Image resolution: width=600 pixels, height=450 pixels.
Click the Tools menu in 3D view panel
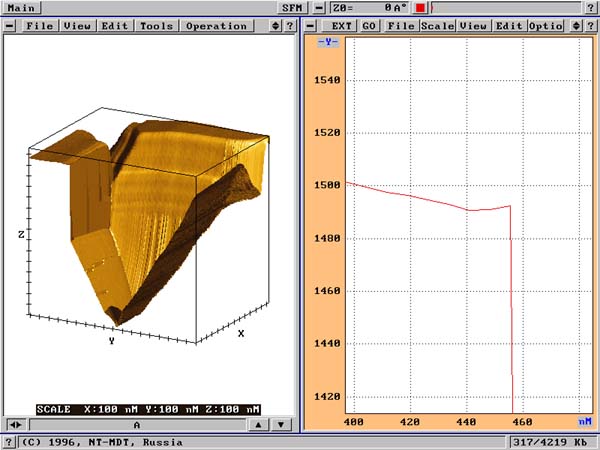click(156, 25)
